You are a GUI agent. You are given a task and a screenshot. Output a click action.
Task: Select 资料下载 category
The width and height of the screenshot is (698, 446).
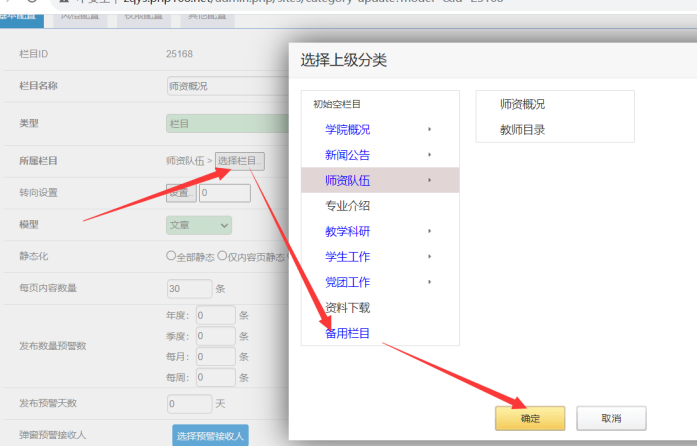pos(347,308)
